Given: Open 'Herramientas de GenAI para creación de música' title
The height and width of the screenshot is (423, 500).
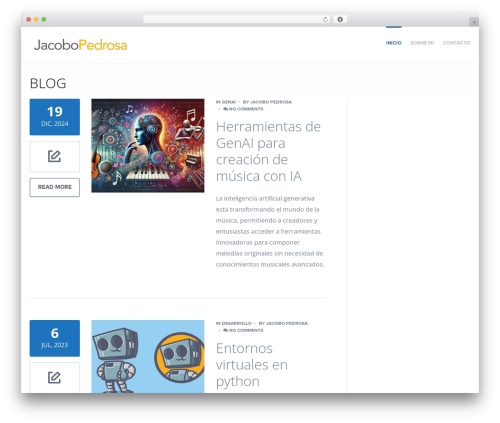Looking at the screenshot, I should pos(269,151).
